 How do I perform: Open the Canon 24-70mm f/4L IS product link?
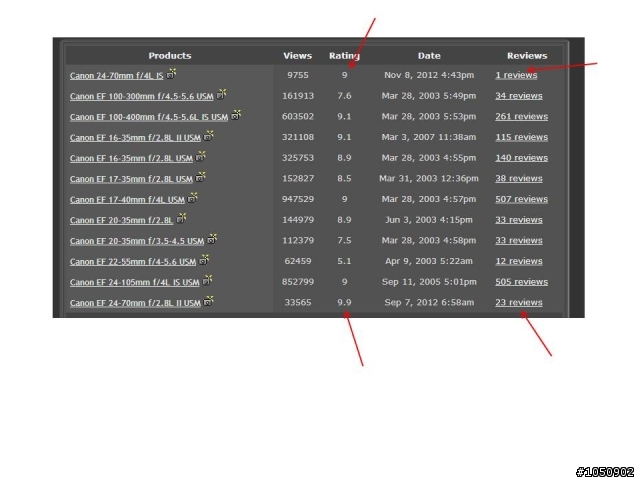tap(116, 76)
